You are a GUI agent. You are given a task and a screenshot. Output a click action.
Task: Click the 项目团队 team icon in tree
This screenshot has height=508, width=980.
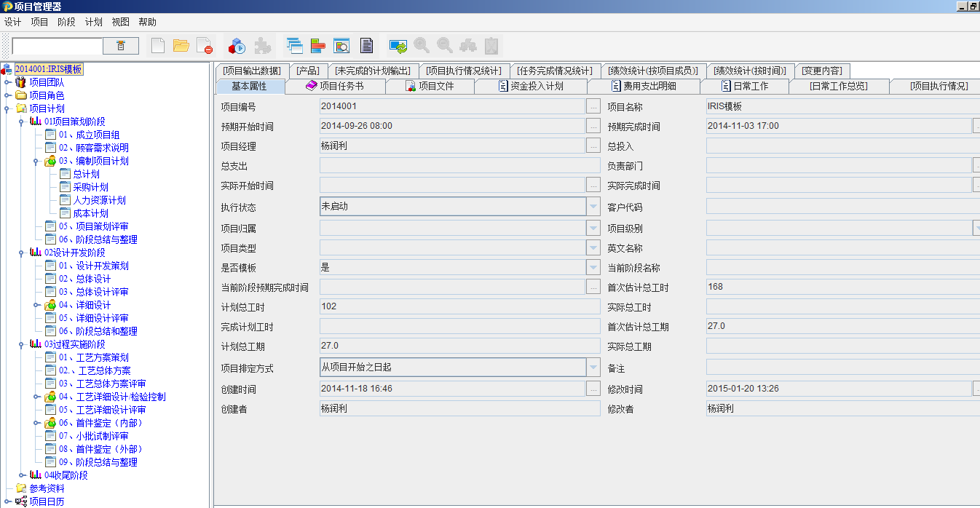[x=20, y=82]
